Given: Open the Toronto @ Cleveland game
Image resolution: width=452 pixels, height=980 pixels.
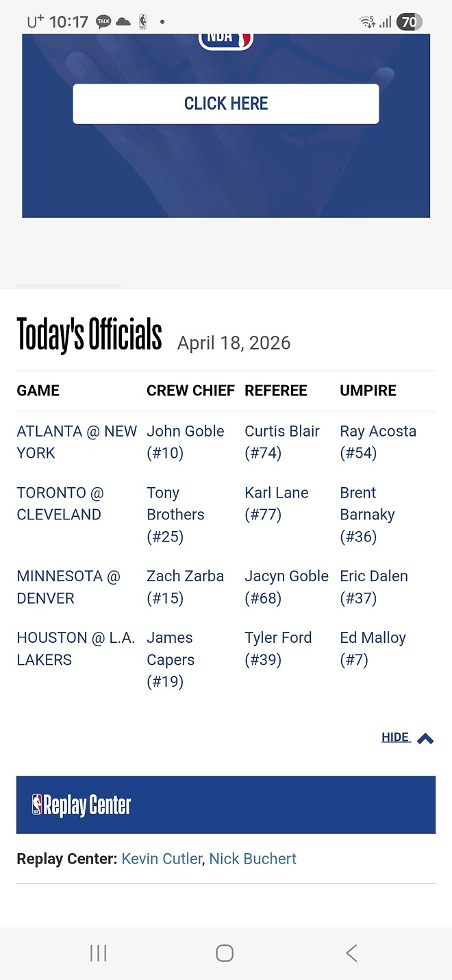Looking at the screenshot, I should (60, 504).
